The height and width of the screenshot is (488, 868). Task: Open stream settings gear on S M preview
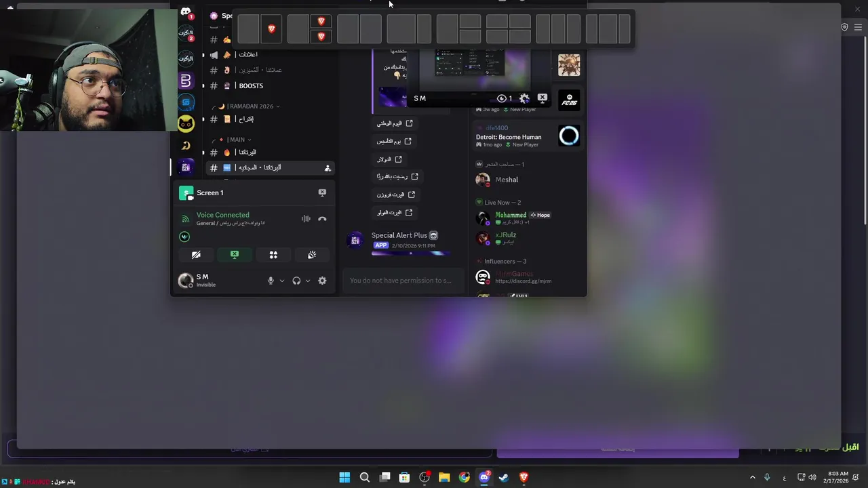click(525, 98)
